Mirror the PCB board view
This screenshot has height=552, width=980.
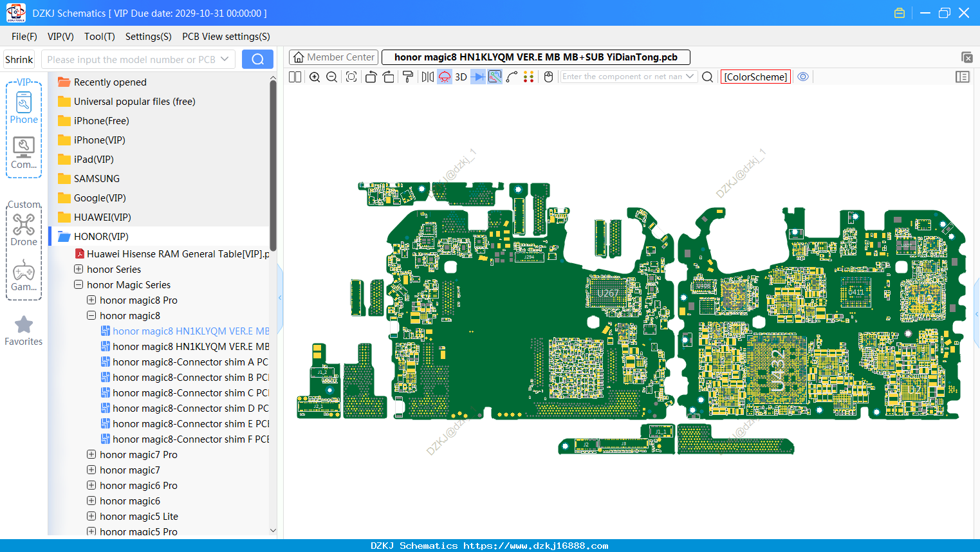click(x=428, y=77)
